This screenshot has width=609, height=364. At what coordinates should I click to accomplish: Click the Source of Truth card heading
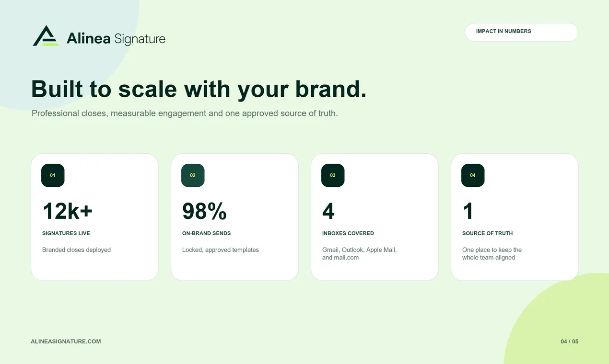tap(488, 233)
